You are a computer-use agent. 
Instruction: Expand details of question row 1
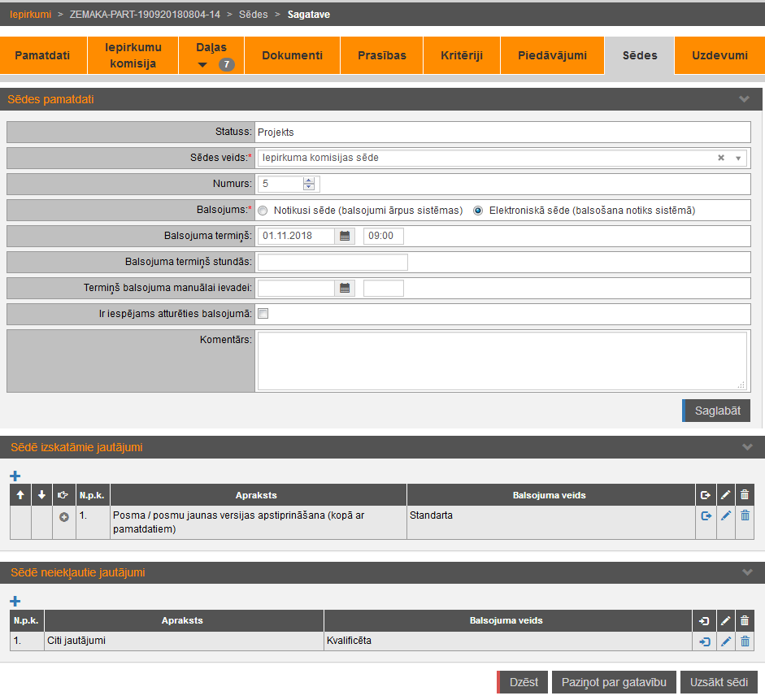pos(65,517)
